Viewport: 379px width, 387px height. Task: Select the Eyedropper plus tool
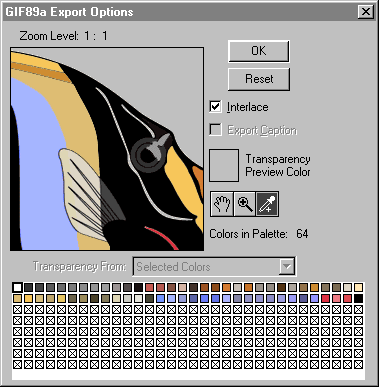267,204
